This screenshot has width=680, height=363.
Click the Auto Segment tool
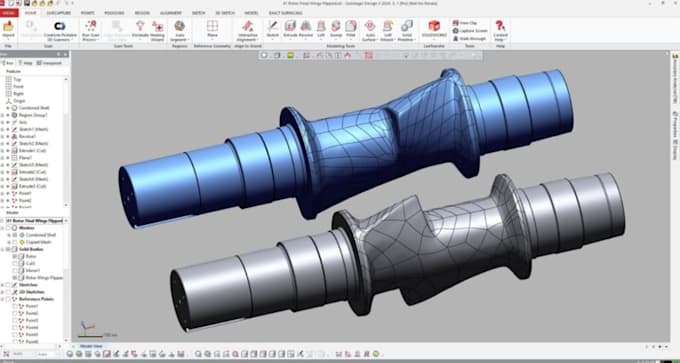[x=180, y=30]
